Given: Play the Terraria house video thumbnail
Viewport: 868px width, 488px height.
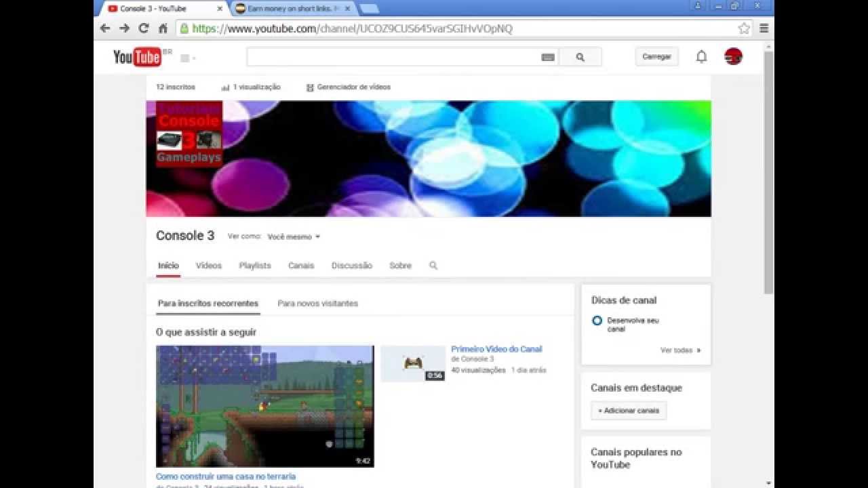Looking at the screenshot, I should 265,406.
